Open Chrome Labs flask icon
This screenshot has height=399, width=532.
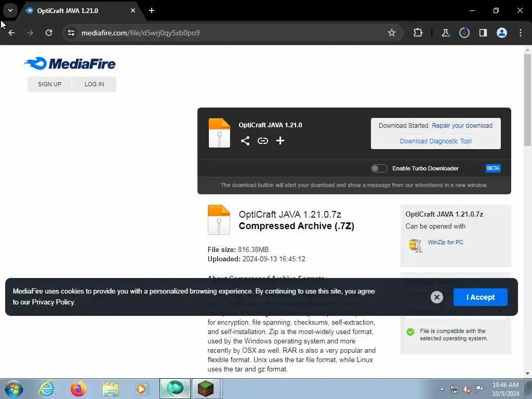pos(445,33)
